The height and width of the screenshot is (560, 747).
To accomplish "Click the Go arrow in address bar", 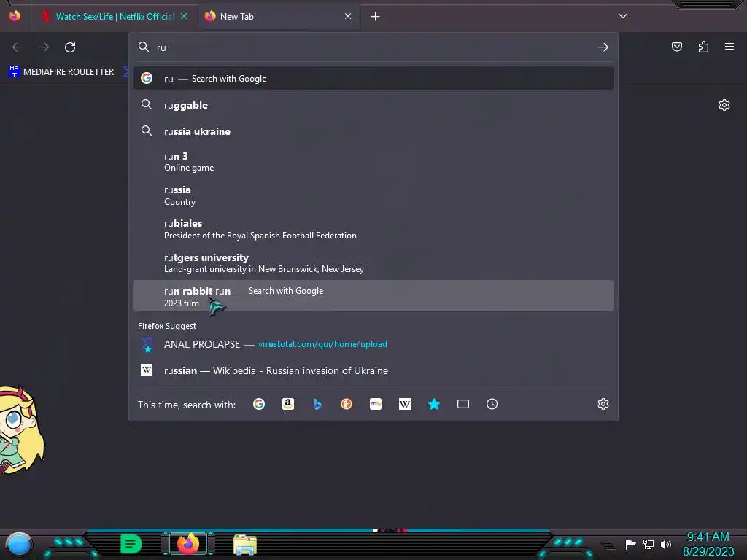I will pyautogui.click(x=603, y=47).
